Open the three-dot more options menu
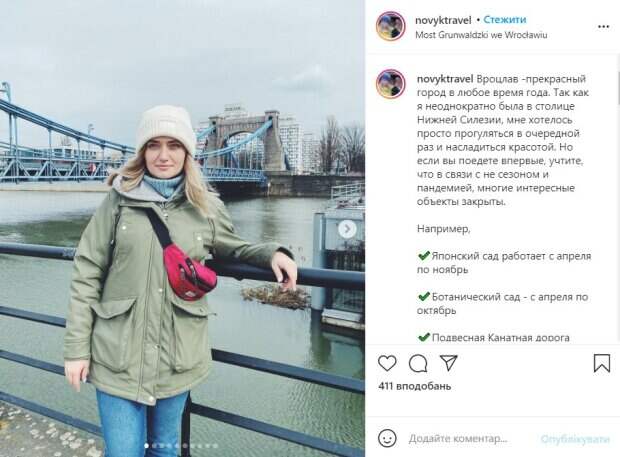 tap(603, 26)
